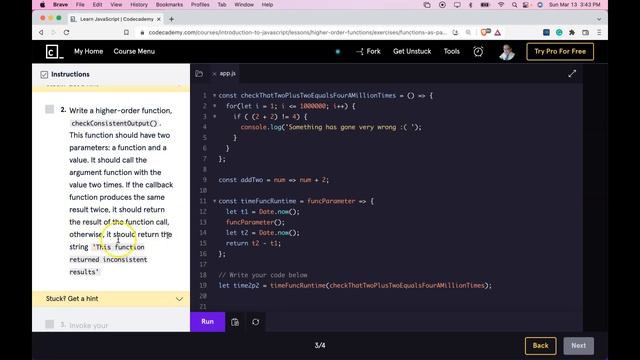This screenshot has width=640, height=360.
Task: Open the View menu
Action: 116,5
